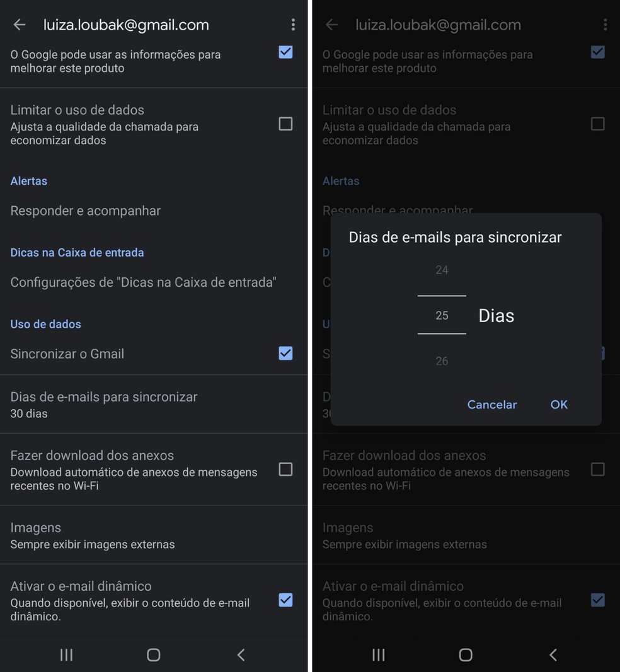Confirm with OK in the sync days dialog

[x=559, y=405]
